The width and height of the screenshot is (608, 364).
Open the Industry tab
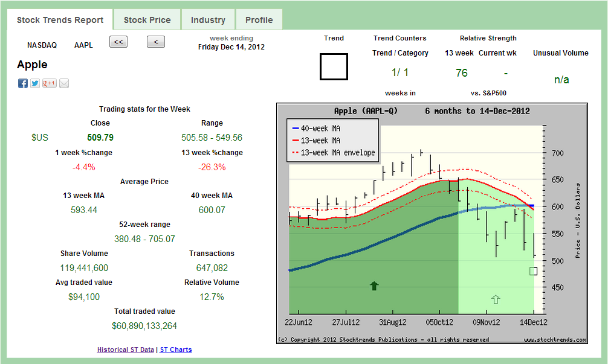tap(209, 20)
